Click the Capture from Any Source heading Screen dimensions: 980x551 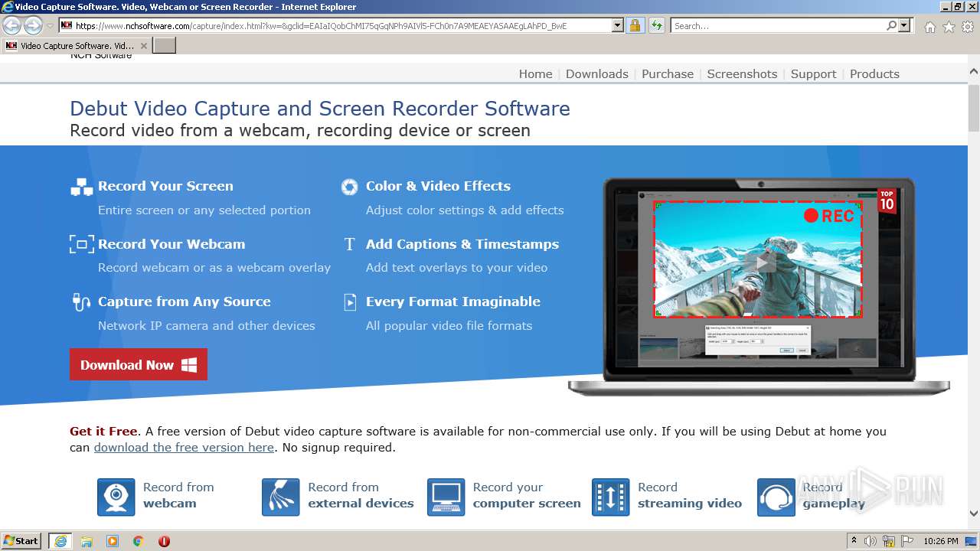click(184, 302)
